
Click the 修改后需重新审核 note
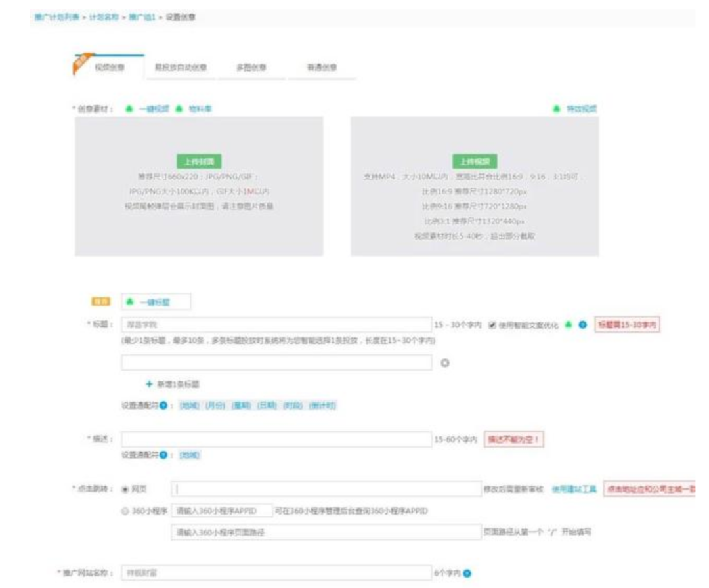tap(513, 489)
